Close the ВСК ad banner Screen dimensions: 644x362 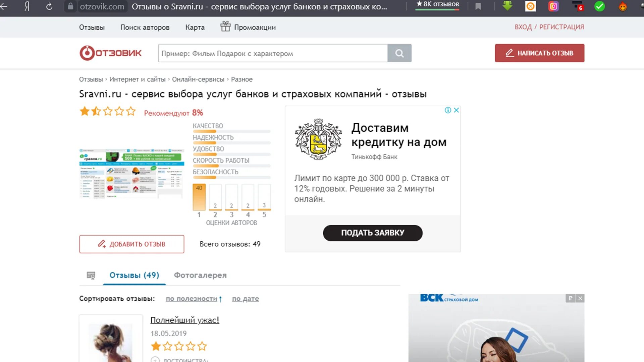tap(580, 298)
